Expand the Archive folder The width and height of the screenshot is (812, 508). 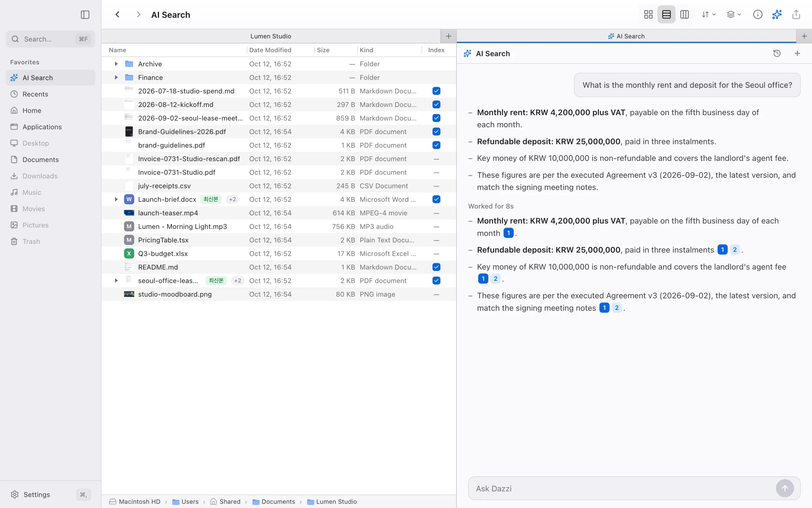116,64
